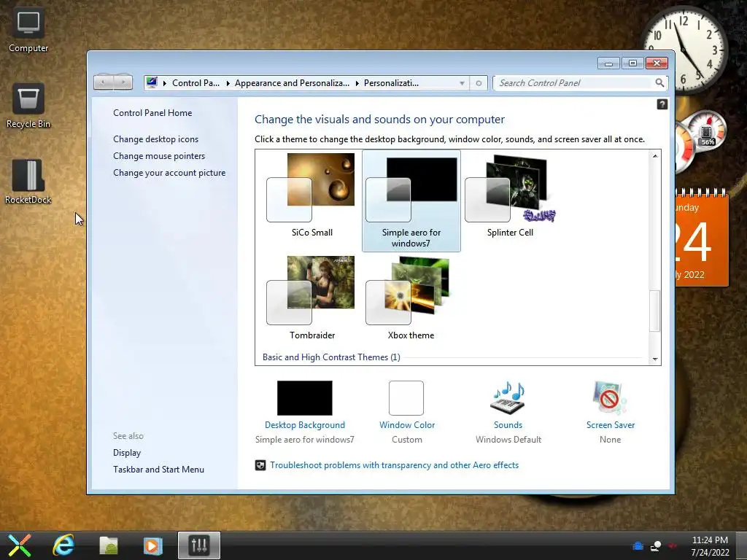This screenshot has width=747, height=560.
Task: Open the folder icon on the taskbar
Action: (108, 545)
